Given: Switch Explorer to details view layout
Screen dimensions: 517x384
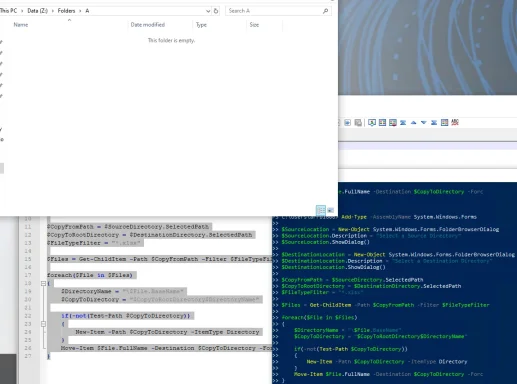Looking at the screenshot, I should coord(321,210).
